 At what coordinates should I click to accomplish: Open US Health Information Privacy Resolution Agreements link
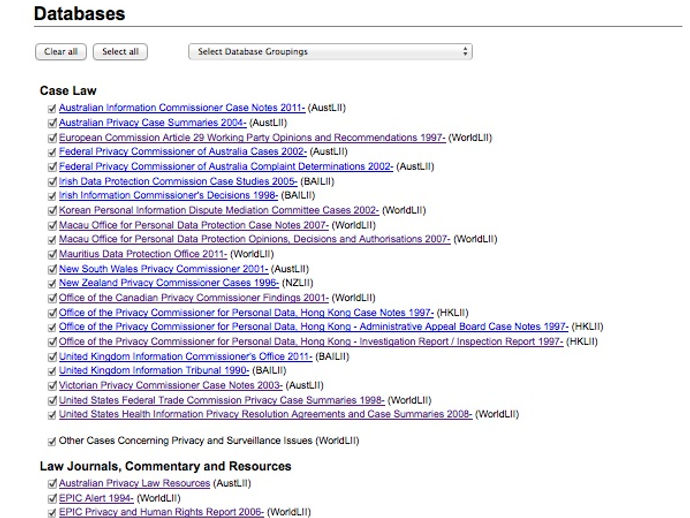265,414
